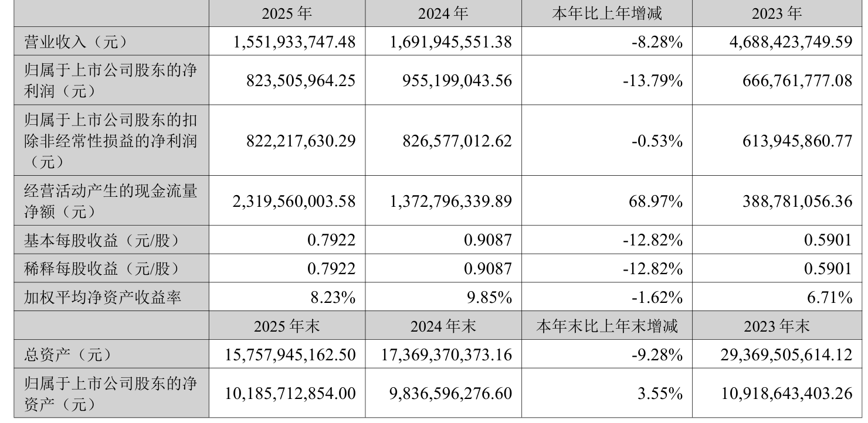Select the 本年比上年增减 header cell
Viewport: 868px width, 423px height.
pos(606,13)
